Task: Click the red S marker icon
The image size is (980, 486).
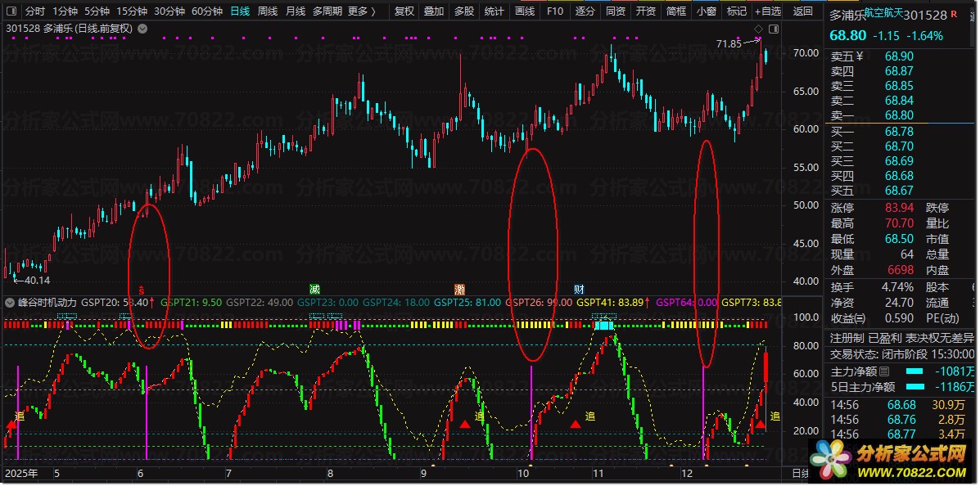Action: click(142, 289)
